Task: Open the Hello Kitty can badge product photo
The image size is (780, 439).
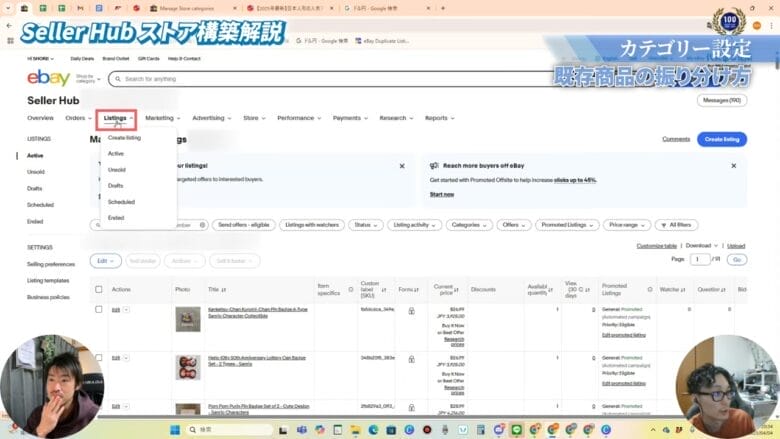Action: [x=188, y=367]
